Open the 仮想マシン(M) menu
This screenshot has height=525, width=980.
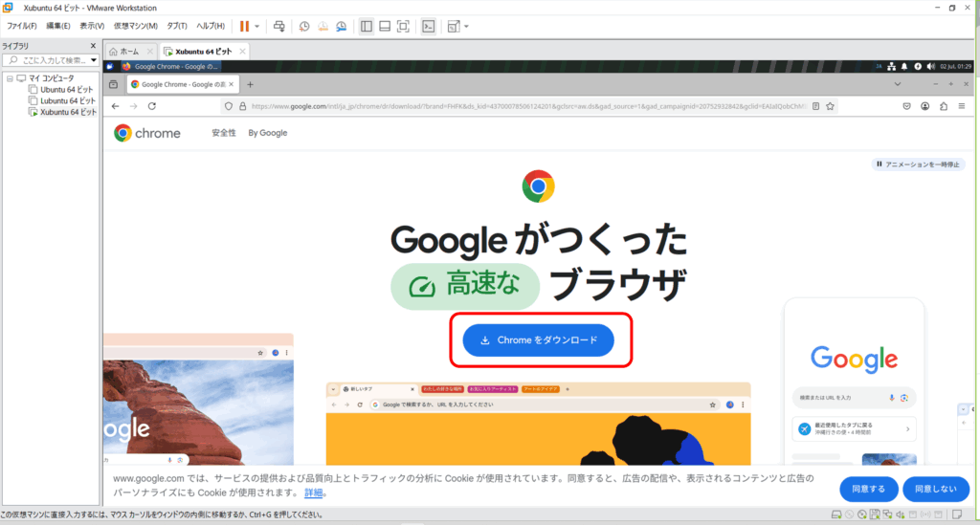[135, 26]
